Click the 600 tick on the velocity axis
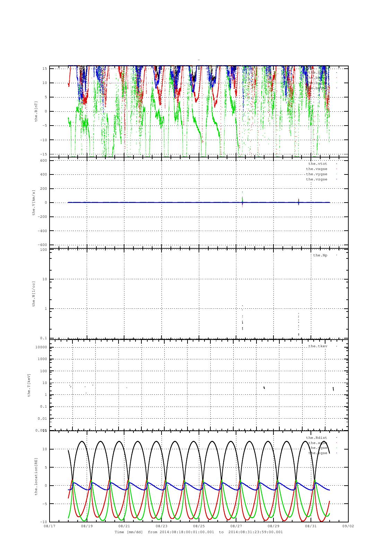 [x=44, y=160]
